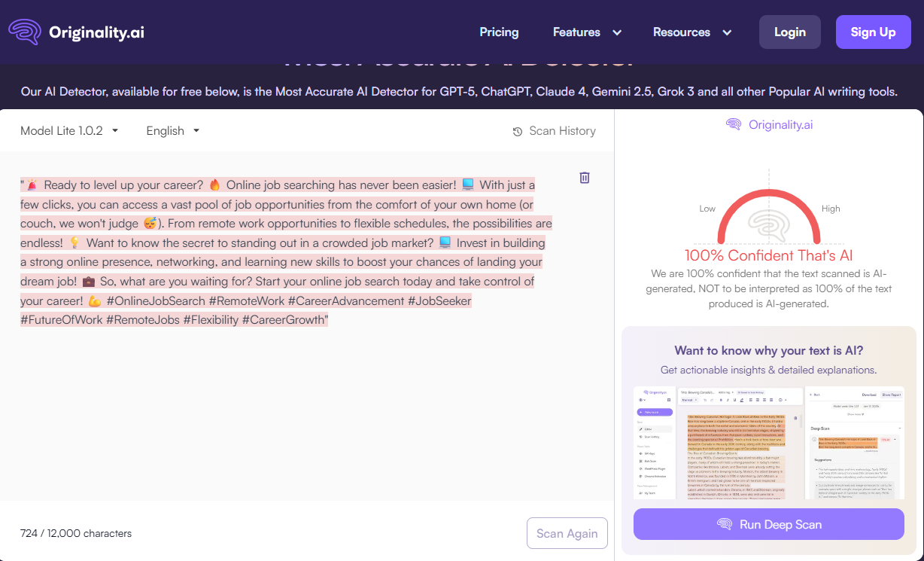Delete scanned text with trash icon
The height and width of the screenshot is (561, 924).
pyautogui.click(x=585, y=178)
